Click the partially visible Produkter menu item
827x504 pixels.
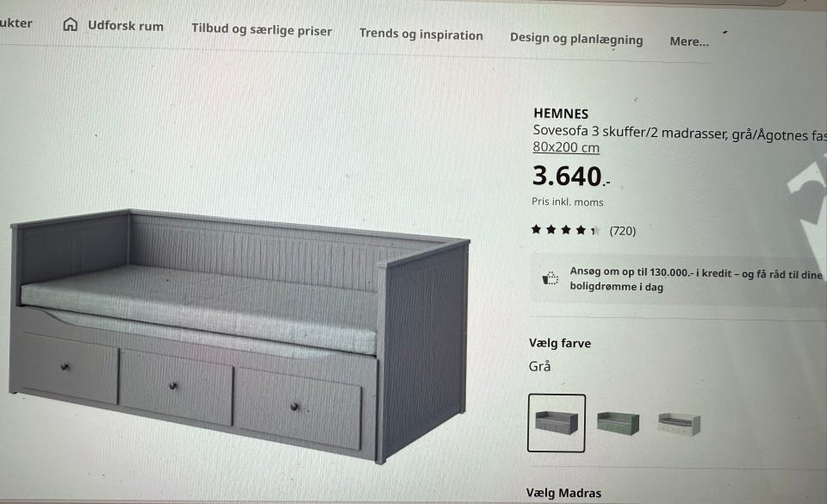tap(16, 22)
